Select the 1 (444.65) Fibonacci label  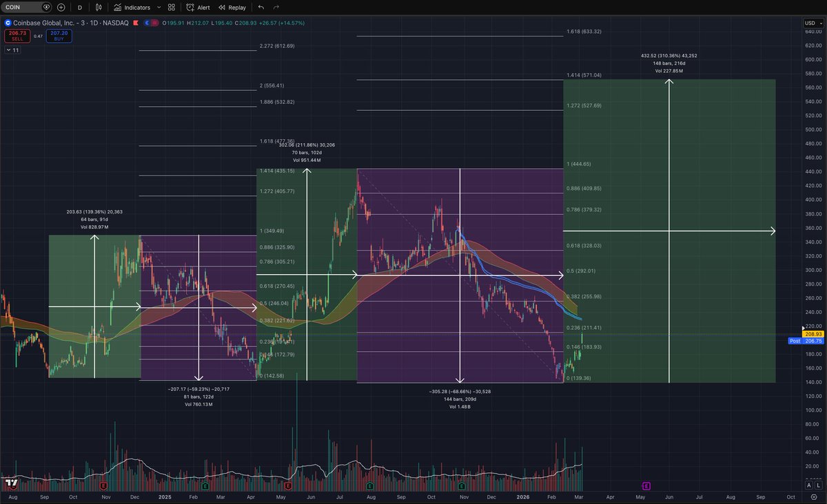pyautogui.click(x=579, y=165)
